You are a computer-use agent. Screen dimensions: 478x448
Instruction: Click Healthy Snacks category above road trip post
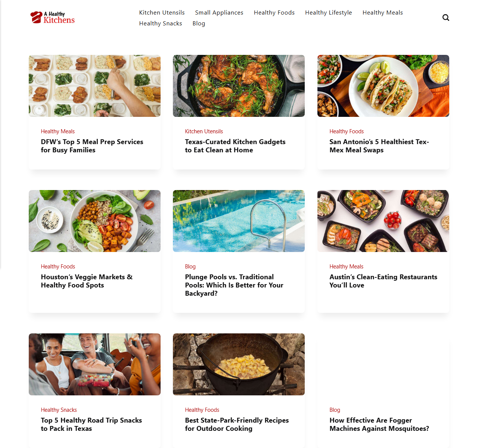tap(59, 410)
